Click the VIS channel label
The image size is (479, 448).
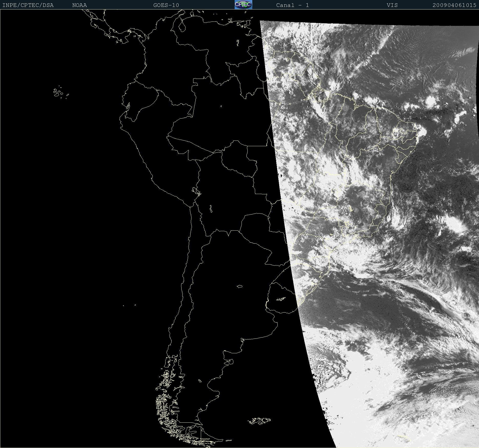392,5
